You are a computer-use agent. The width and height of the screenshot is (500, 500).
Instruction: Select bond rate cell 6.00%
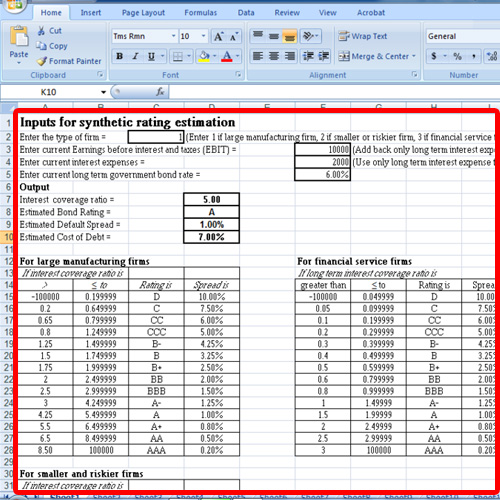coord(322,174)
